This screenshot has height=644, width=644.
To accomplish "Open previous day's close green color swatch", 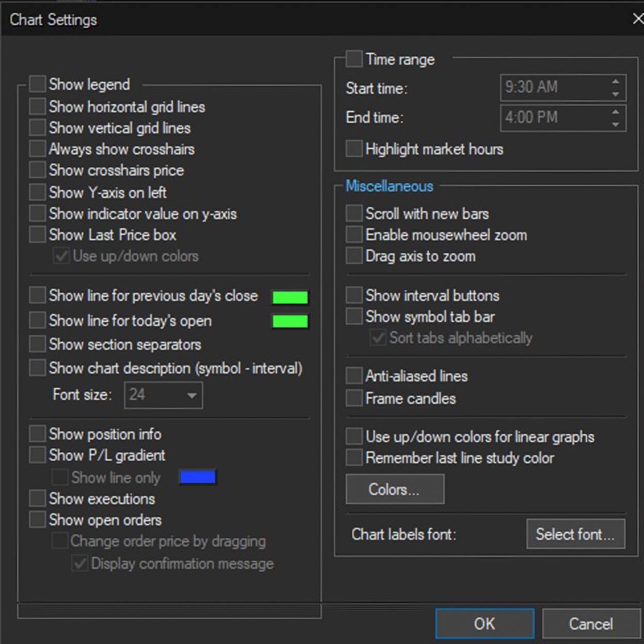I will pyautogui.click(x=290, y=297).
